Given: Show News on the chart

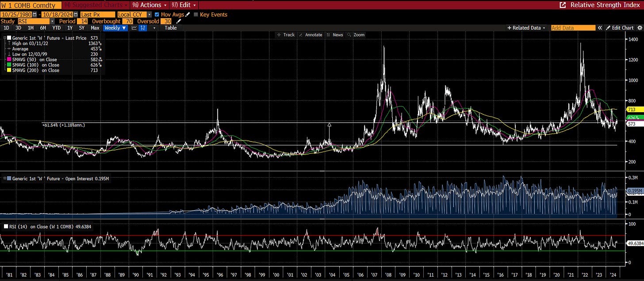Looking at the screenshot, I should [335, 35].
